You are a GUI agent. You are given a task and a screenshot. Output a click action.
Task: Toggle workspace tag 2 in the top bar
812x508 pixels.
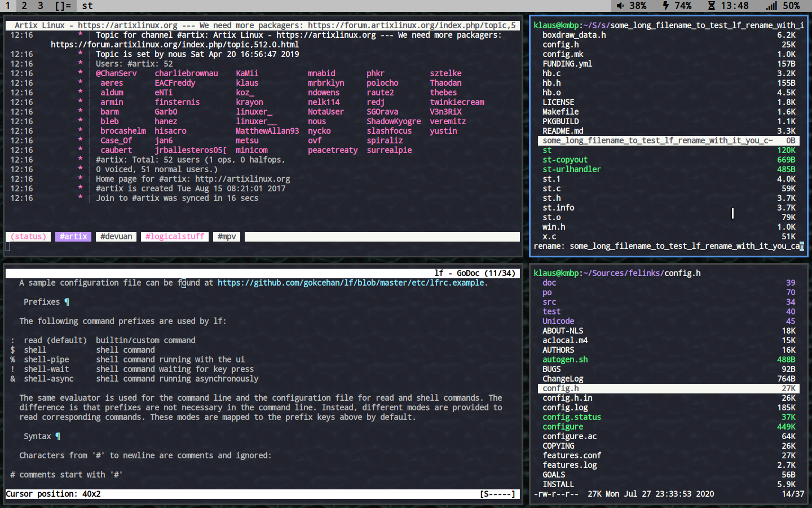click(24, 6)
